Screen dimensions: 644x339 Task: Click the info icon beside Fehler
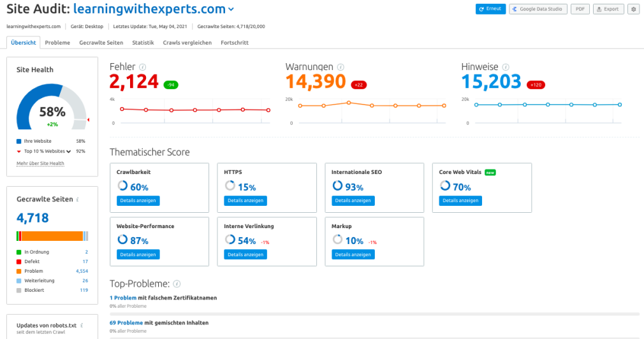(143, 67)
